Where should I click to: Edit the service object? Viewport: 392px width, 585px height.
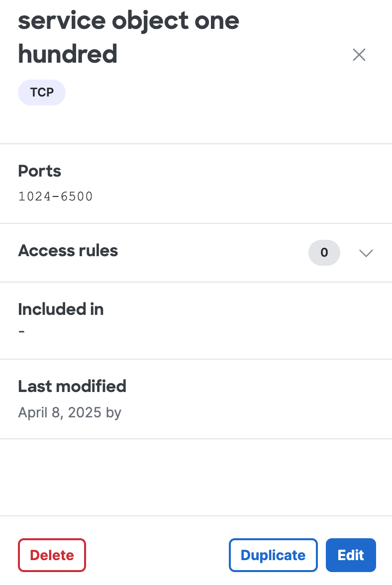(351, 555)
